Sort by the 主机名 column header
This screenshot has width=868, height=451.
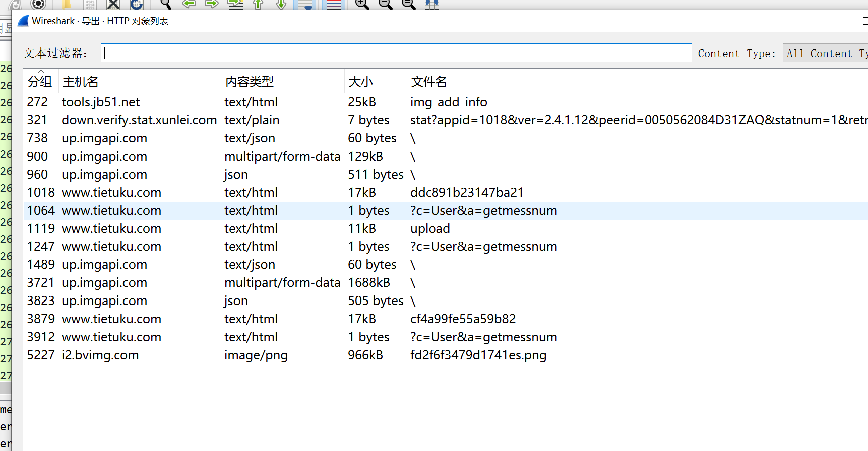point(140,82)
